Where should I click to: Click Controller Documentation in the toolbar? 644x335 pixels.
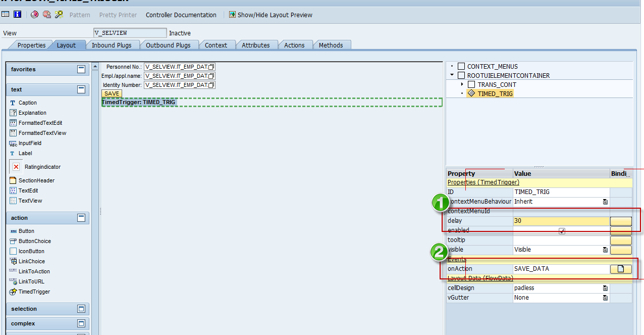click(x=181, y=15)
